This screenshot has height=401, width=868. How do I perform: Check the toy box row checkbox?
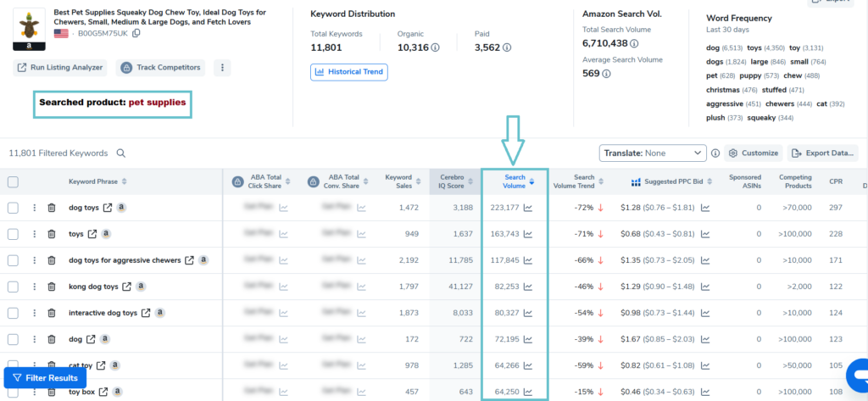point(13,393)
